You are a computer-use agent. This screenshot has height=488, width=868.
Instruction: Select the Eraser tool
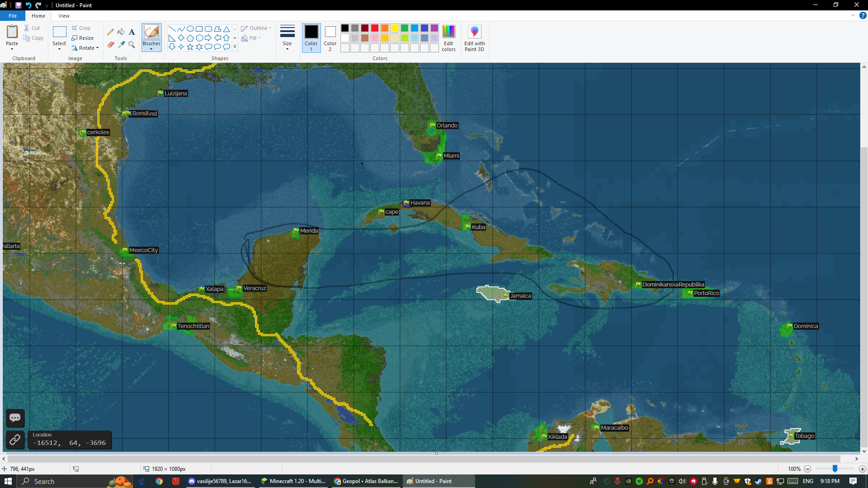(x=110, y=44)
